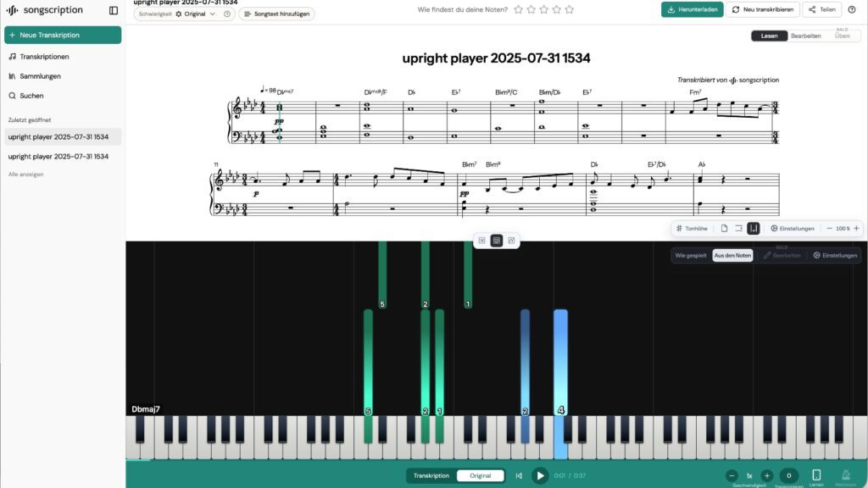
Task: Add lyrics with Songtext hinzufügen
Action: click(x=277, y=14)
